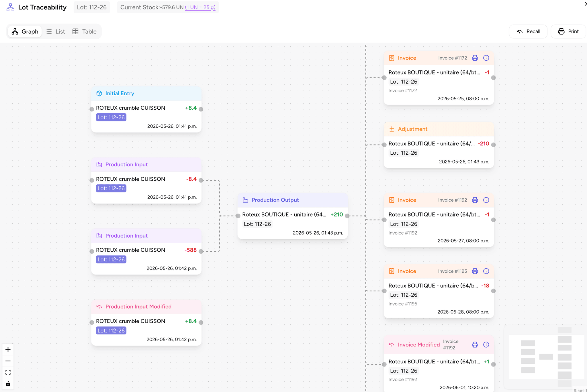The width and height of the screenshot is (587, 392).
Task: Switch to the List view tab
Action: (x=56, y=31)
